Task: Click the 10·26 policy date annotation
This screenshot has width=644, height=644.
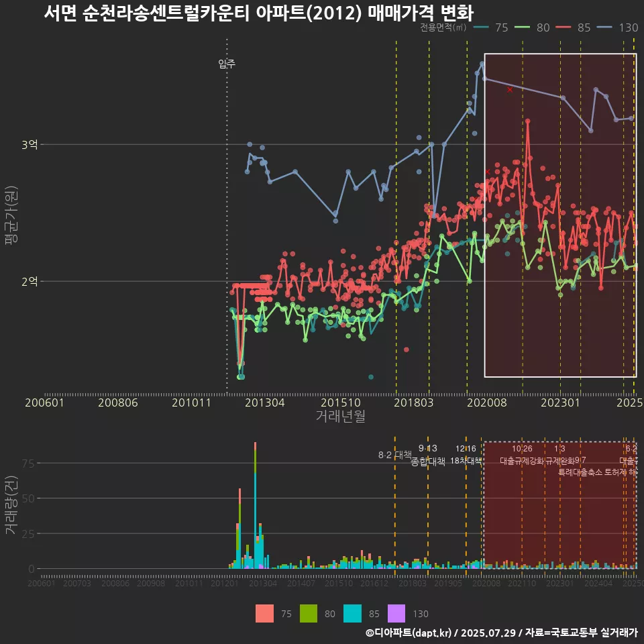Action: click(x=522, y=449)
